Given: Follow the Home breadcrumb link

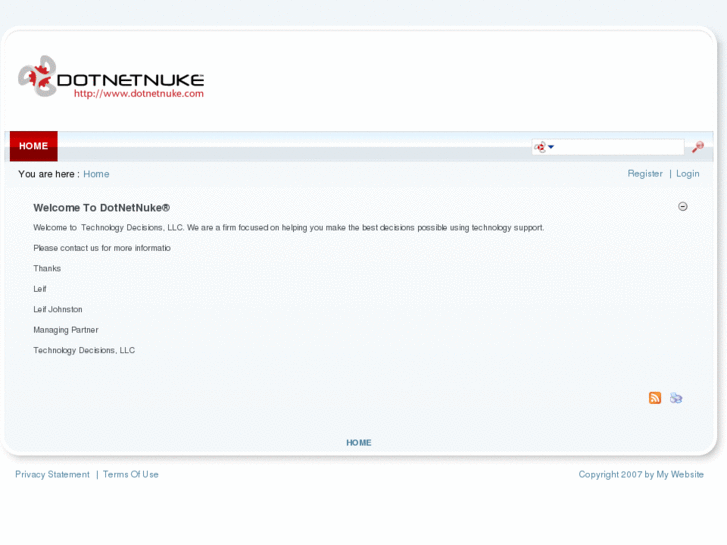Looking at the screenshot, I should (96, 174).
